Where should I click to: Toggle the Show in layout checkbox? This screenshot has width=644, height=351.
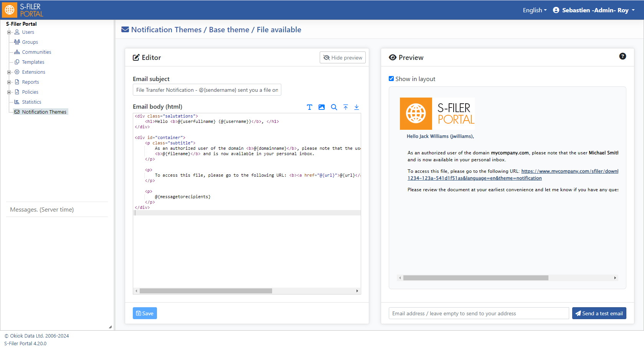391,79
